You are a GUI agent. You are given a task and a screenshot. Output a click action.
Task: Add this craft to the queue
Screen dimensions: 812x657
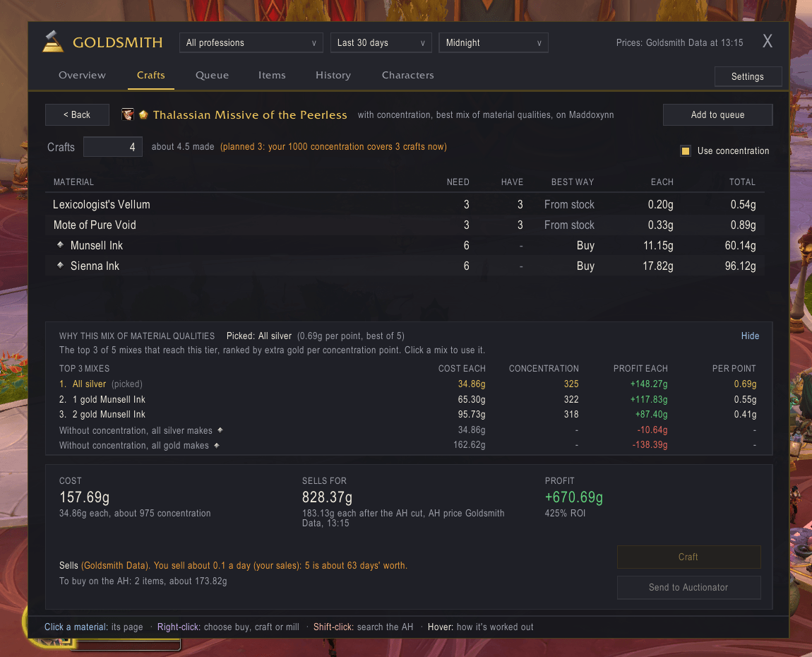click(x=718, y=114)
